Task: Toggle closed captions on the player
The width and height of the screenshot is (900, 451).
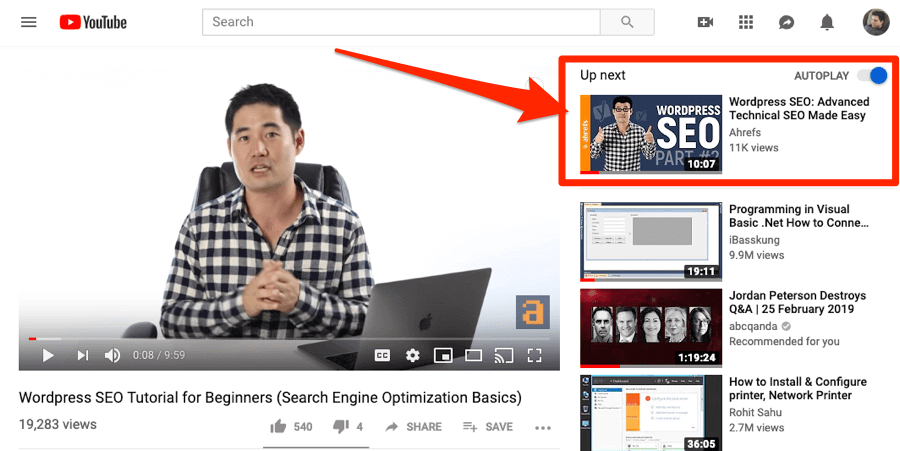Action: pos(382,355)
